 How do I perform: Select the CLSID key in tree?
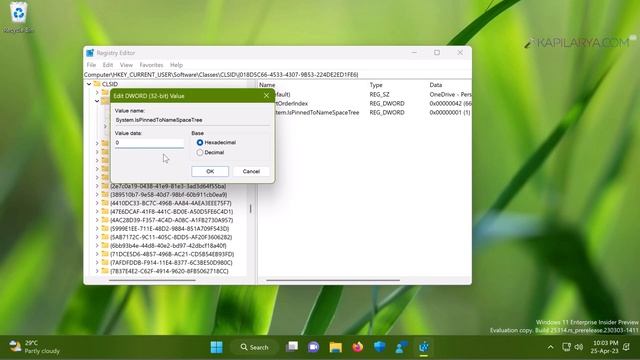pyautogui.click(x=110, y=84)
